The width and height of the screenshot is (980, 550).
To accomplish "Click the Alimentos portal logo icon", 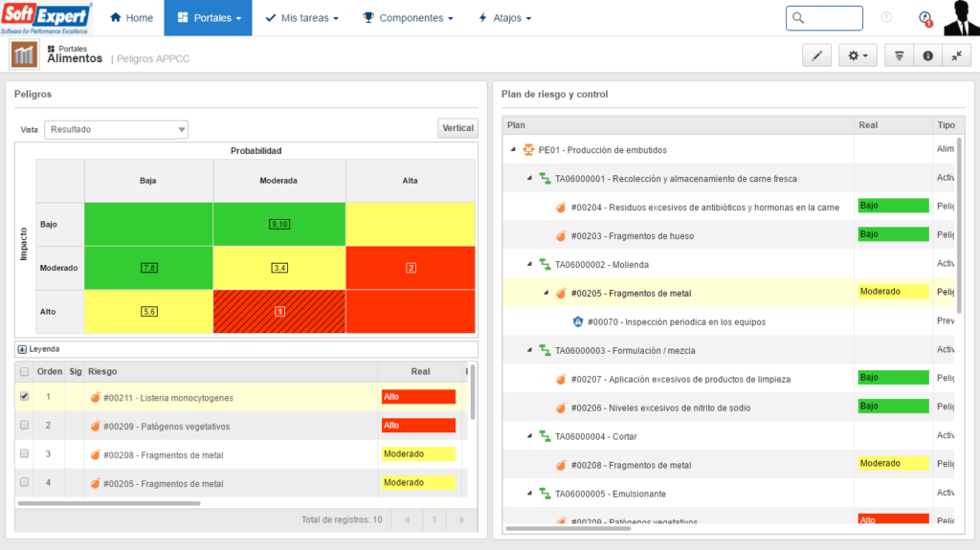I will click(24, 55).
